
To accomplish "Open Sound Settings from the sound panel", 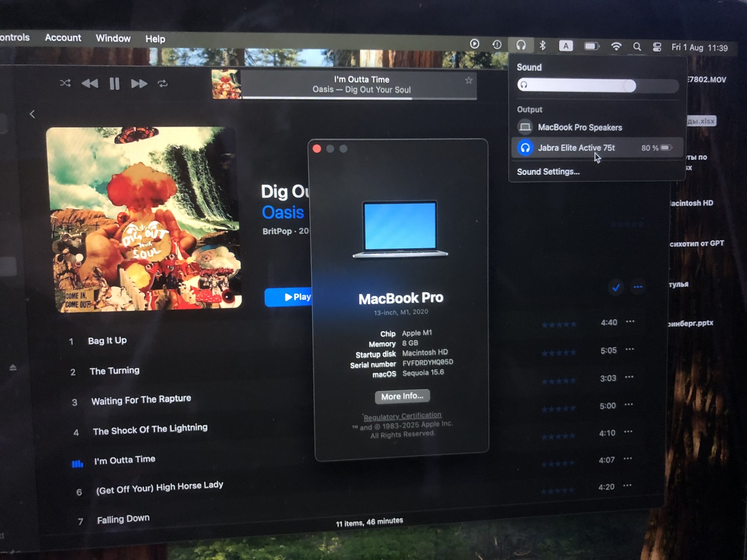I will click(548, 171).
